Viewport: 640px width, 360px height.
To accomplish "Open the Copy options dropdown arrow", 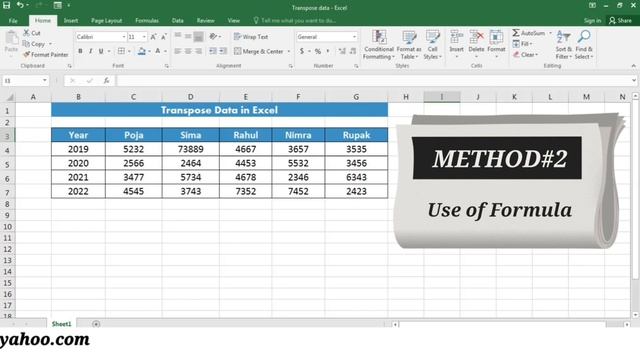I will (50, 44).
